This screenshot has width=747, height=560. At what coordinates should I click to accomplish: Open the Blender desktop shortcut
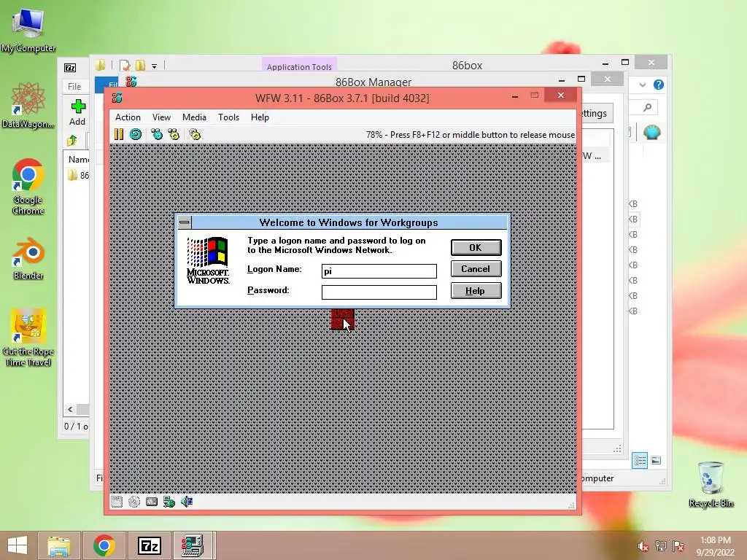(28, 258)
